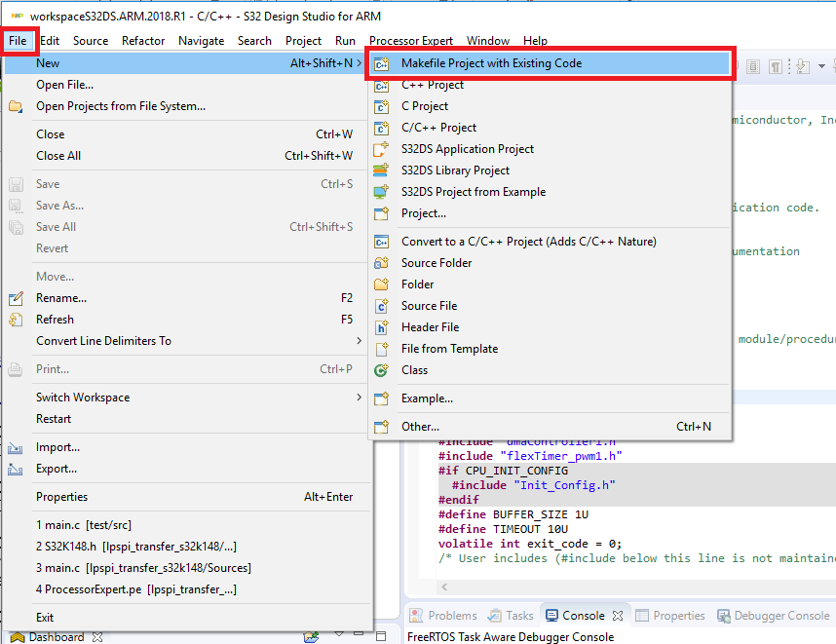This screenshot has width=836, height=644.
Task: Open Other... new wizard
Action: [x=551, y=427]
